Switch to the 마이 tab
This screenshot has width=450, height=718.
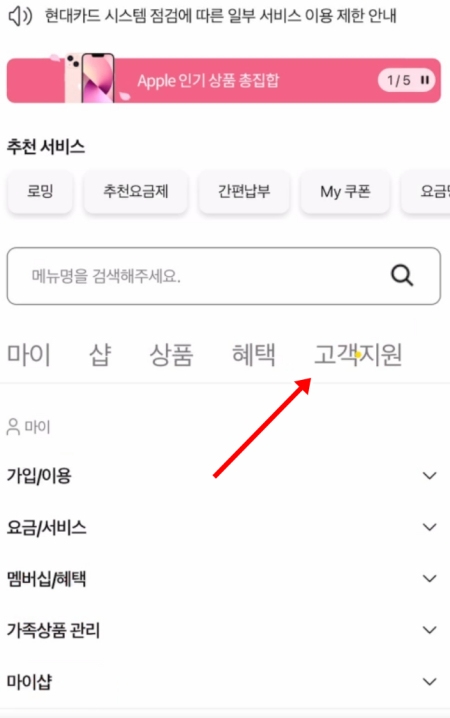(29, 355)
